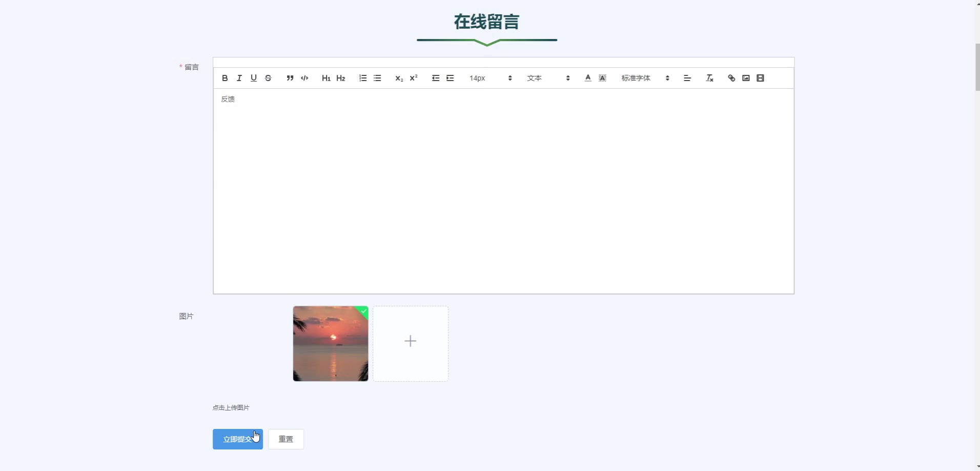This screenshot has height=471, width=980.
Task: Click the 点击上传图片 hint text
Action: coord(231,407)
